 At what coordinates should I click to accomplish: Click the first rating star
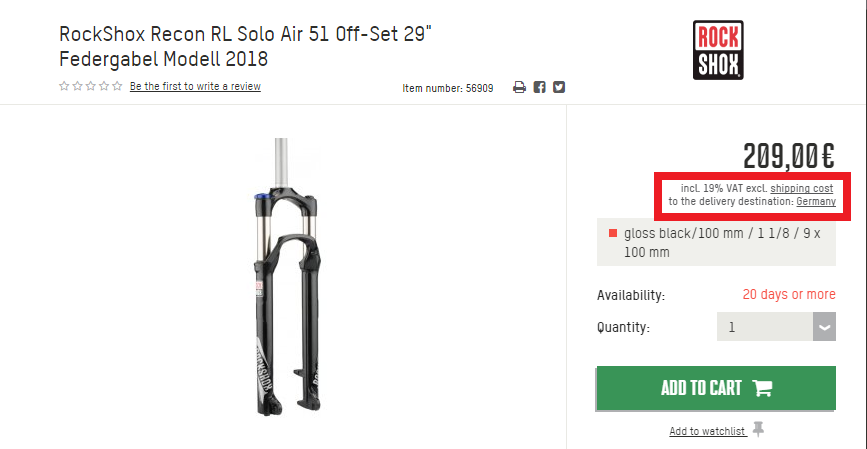[64, 86]
